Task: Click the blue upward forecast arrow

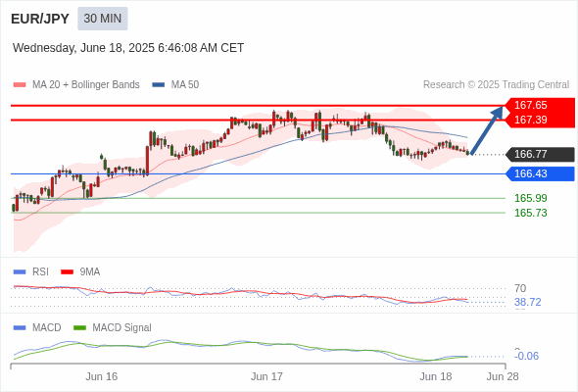Action: (487, 130)
